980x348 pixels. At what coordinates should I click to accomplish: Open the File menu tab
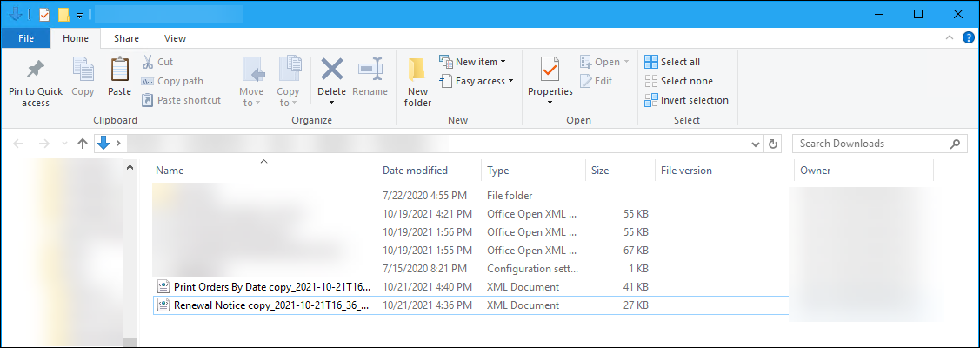26,38
